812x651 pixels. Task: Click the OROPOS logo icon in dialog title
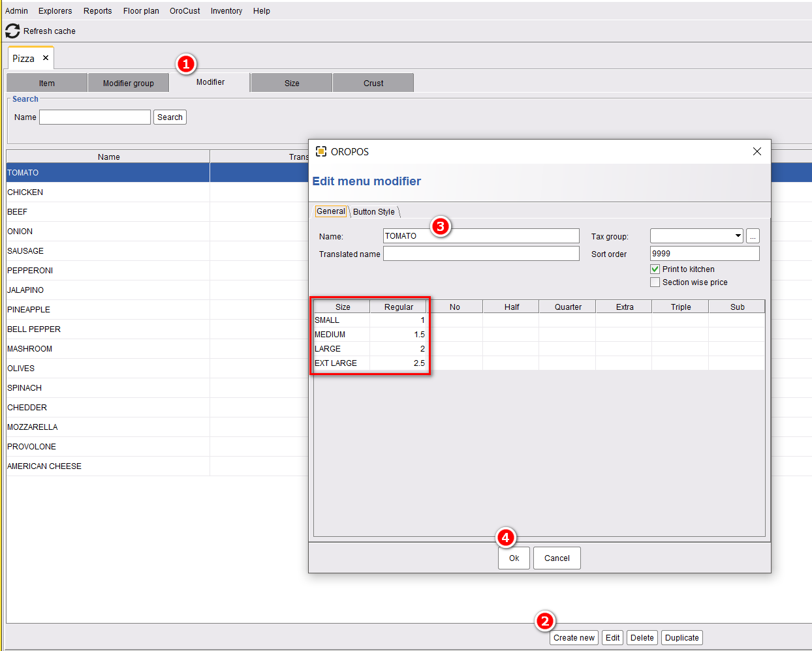320,151
